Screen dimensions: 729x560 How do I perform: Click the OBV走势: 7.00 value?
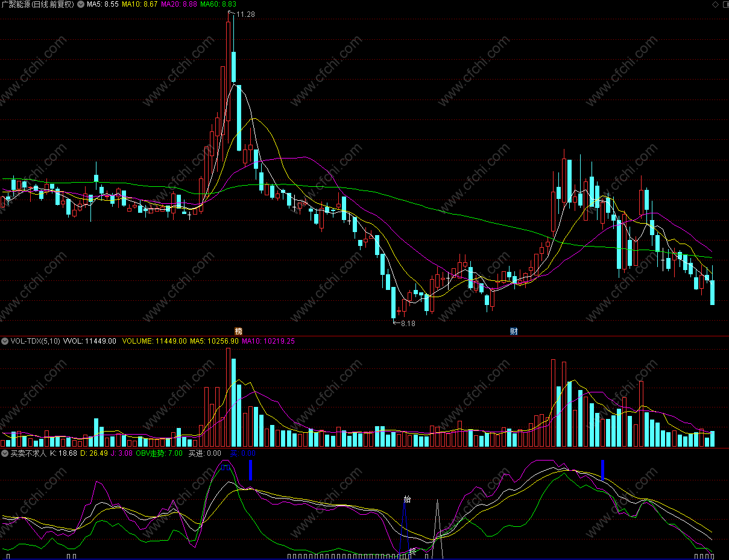point(159,453)
